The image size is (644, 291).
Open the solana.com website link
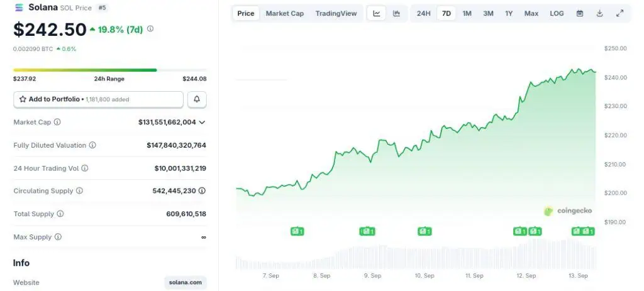pos(186,282)
